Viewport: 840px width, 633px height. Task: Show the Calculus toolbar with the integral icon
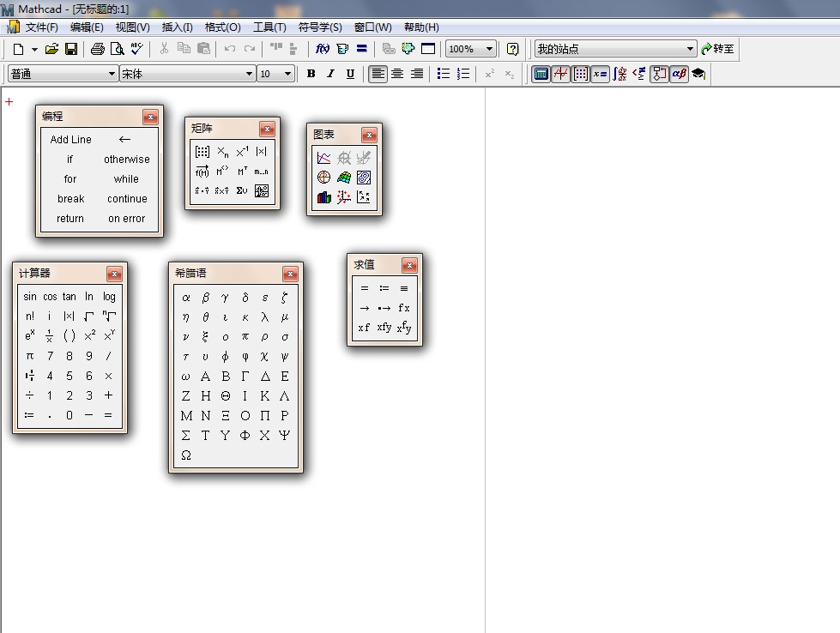point(619,74)
